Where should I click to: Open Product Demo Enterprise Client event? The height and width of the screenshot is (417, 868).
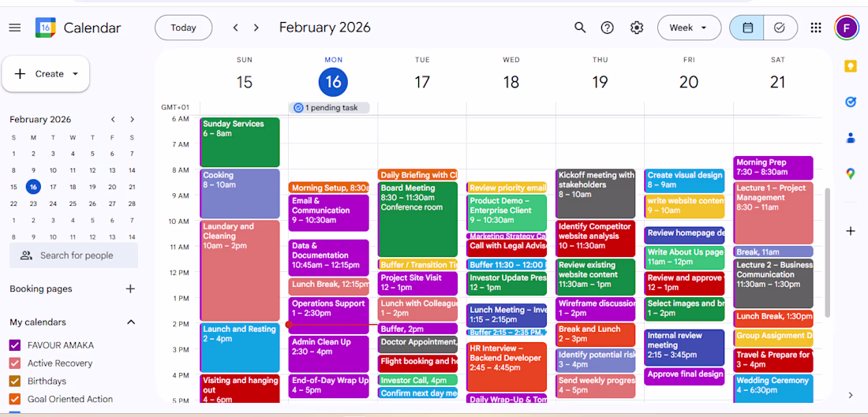507,213
